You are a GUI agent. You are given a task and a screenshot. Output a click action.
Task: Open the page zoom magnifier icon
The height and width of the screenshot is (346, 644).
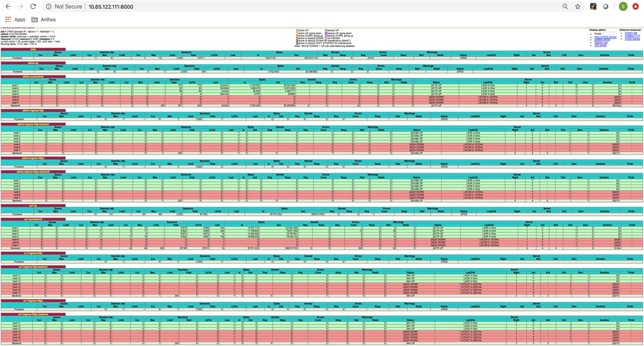point(565,7)
